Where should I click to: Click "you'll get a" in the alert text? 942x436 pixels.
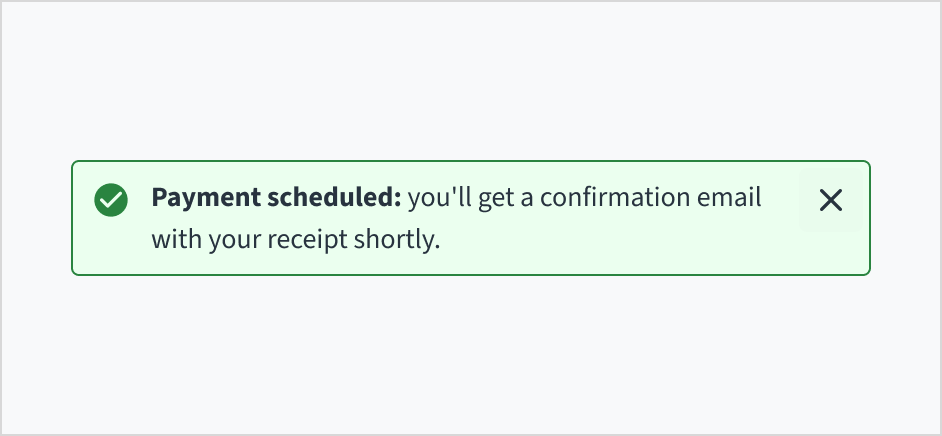click(x=470, y=198)
